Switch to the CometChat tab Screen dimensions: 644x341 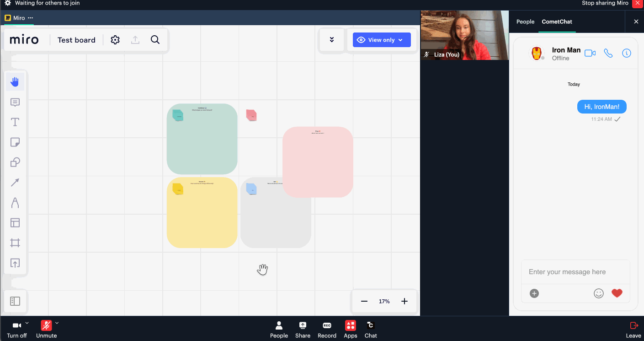(x=557, y=22)
